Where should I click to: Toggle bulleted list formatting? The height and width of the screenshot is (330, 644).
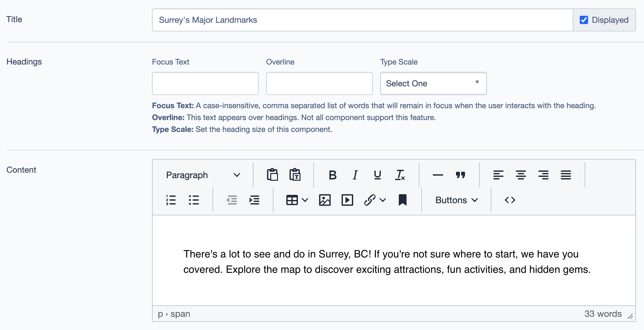tap(194, 200)
